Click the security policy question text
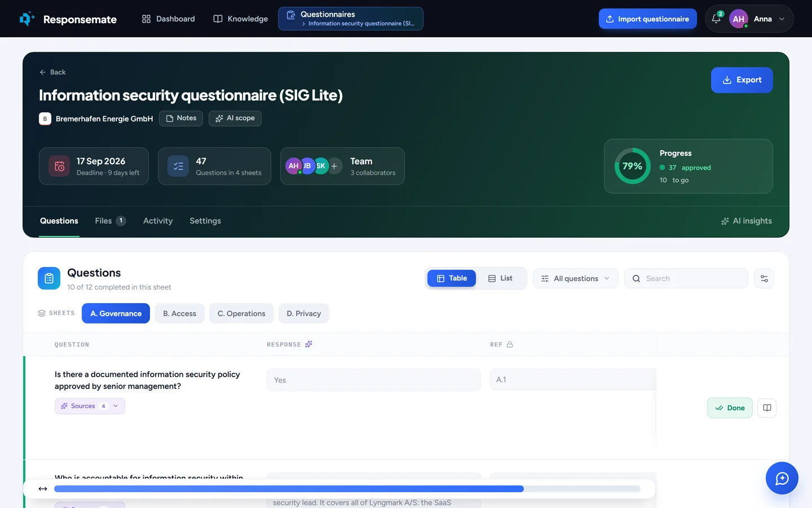Image resolution: width=812 pixels, height=508 pixels. tap(147, 380)
